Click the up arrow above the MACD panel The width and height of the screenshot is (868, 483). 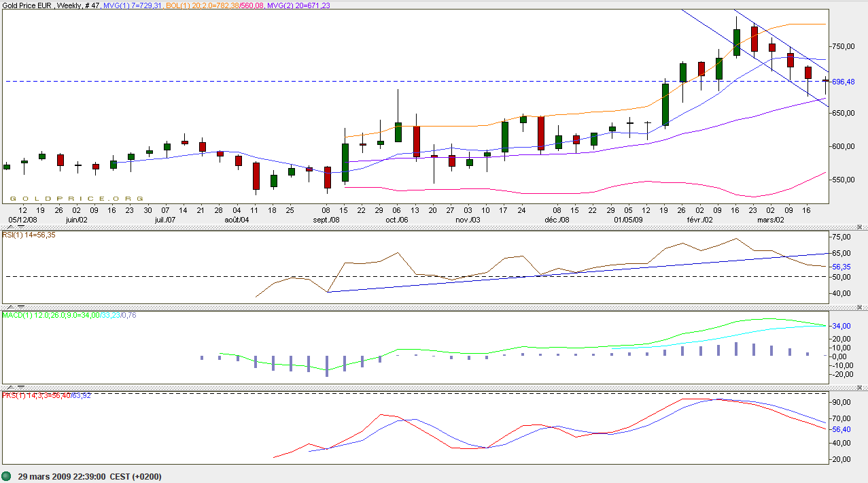pos(11,307)
